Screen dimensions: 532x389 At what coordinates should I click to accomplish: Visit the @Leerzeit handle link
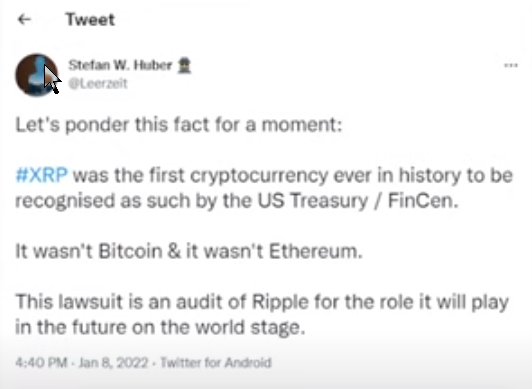tap(98, 83)
